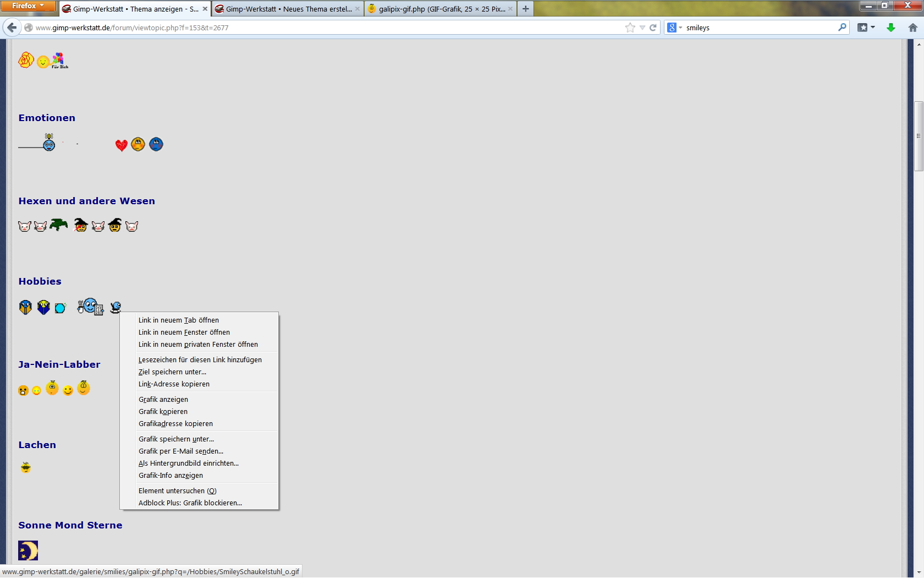924x578 pixels.
Task: Choose 'Grafik anzeigen' in context menu
Action: click(199, 399)
